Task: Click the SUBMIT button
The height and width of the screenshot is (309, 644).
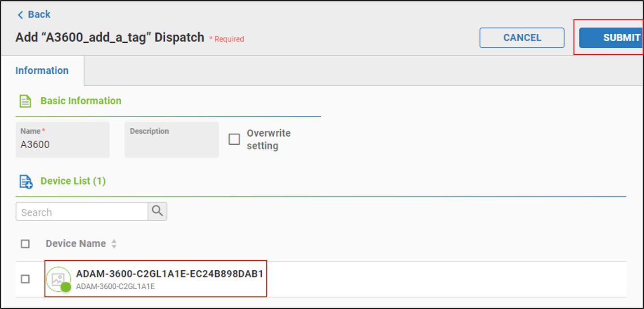Action: click(611, 38)
